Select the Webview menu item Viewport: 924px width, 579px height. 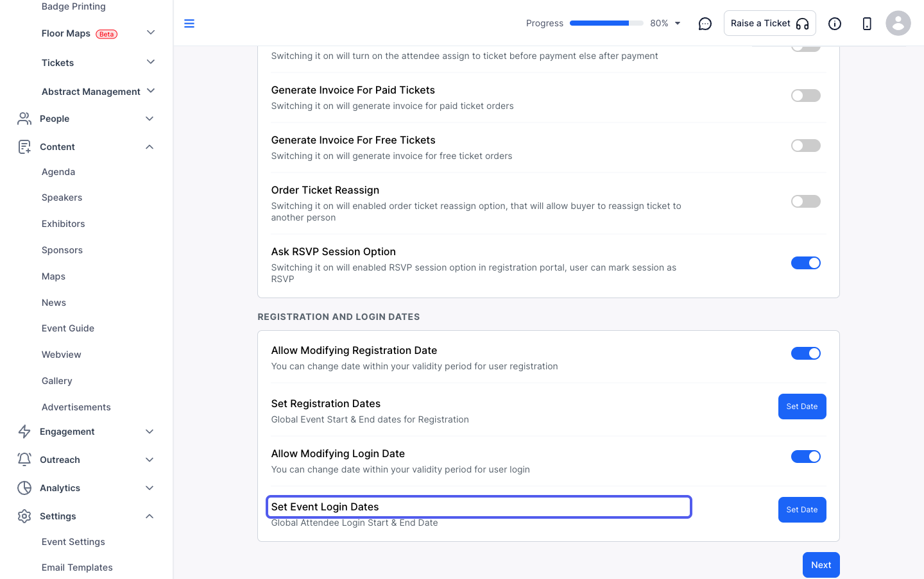pos(62,355)
